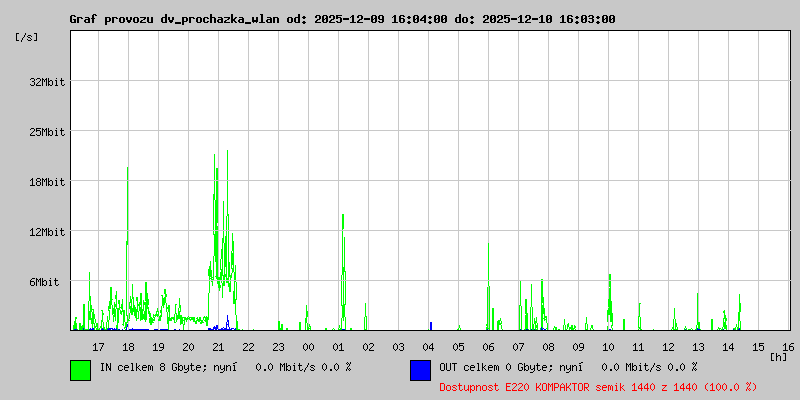Click the [/s] unit label

tap(27, 37)
